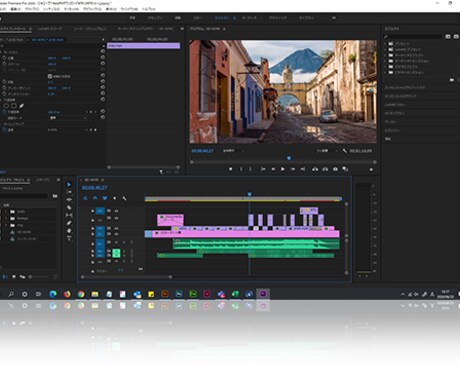Click Project panel thumbnail zoom slider
The image size is (460, 380).
(39, 277)
